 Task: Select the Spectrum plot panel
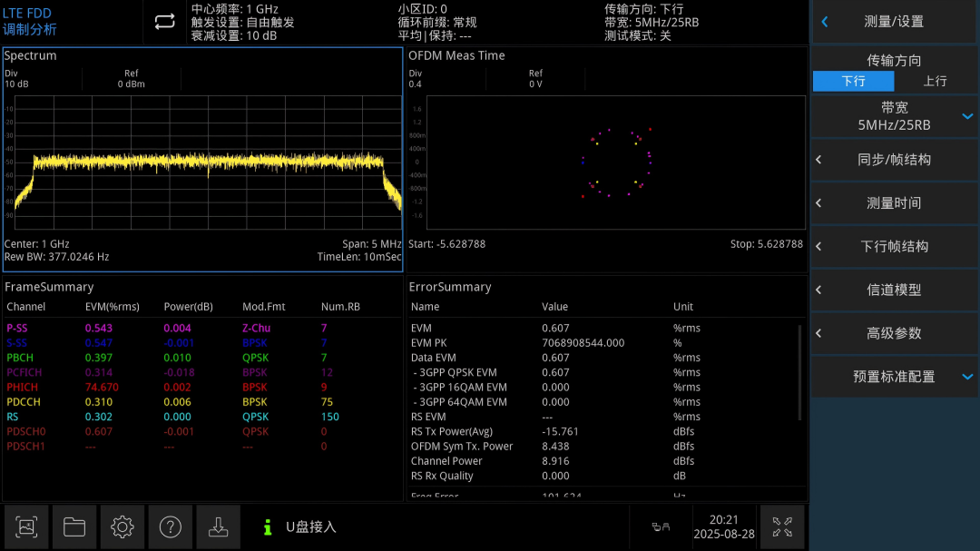pos(202,160)
